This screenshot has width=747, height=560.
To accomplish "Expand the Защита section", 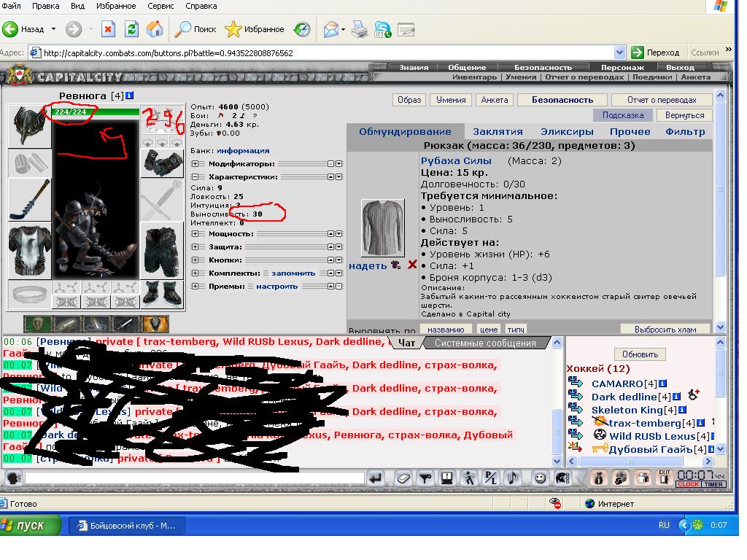I will [195, 246].
